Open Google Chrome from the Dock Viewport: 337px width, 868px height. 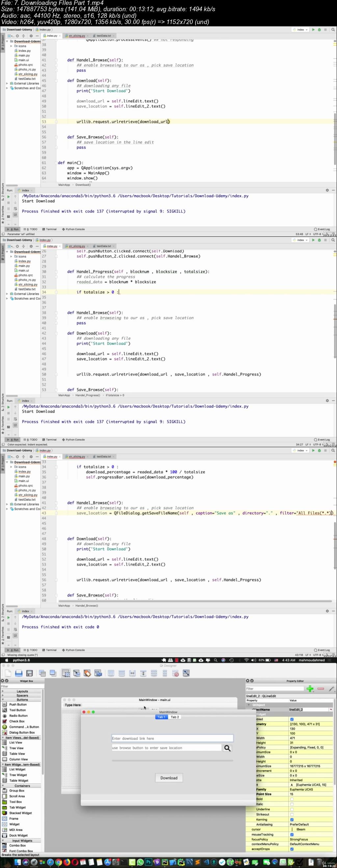59,863
